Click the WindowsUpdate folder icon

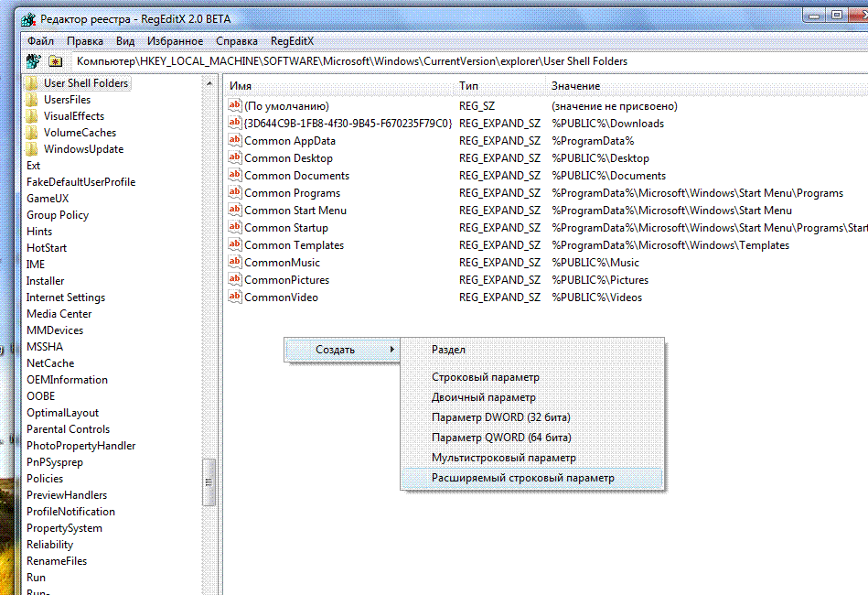coord(33,149)
